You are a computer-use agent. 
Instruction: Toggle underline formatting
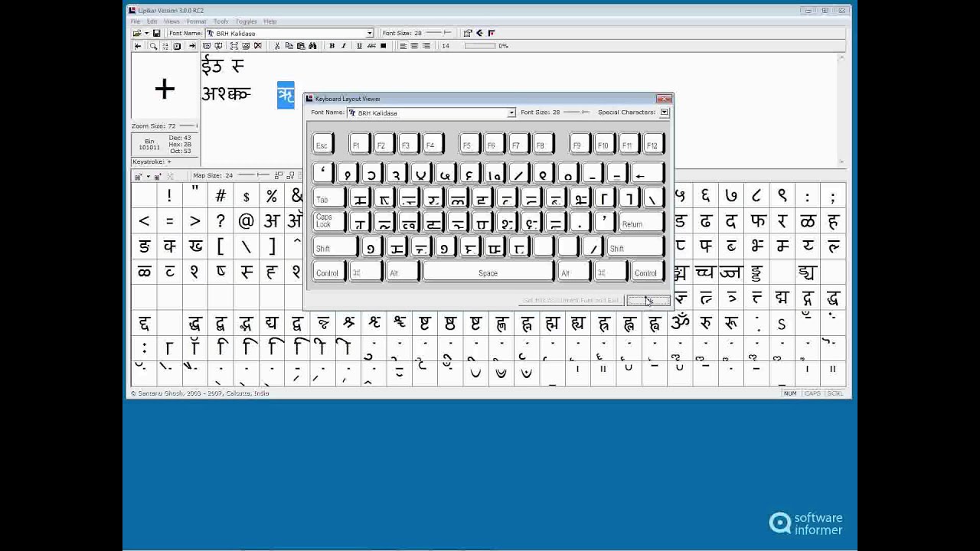(359, 46)
